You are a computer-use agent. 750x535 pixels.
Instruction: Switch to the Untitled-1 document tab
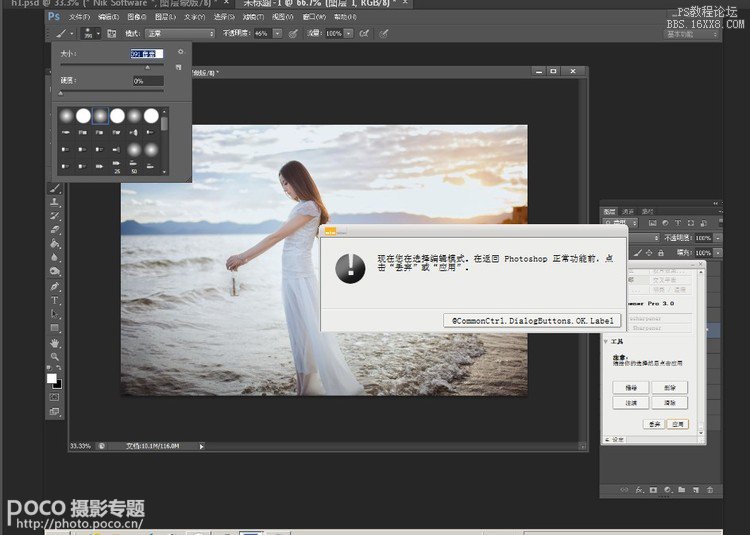[320, 3]
